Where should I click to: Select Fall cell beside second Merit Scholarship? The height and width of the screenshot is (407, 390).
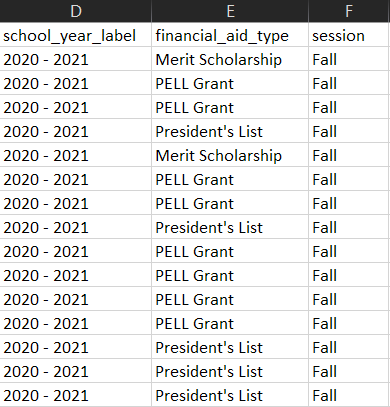[x=349, y=155]
